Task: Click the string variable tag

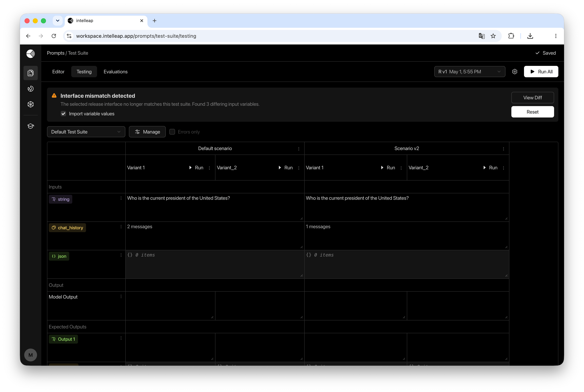Action: click(61, 199)
